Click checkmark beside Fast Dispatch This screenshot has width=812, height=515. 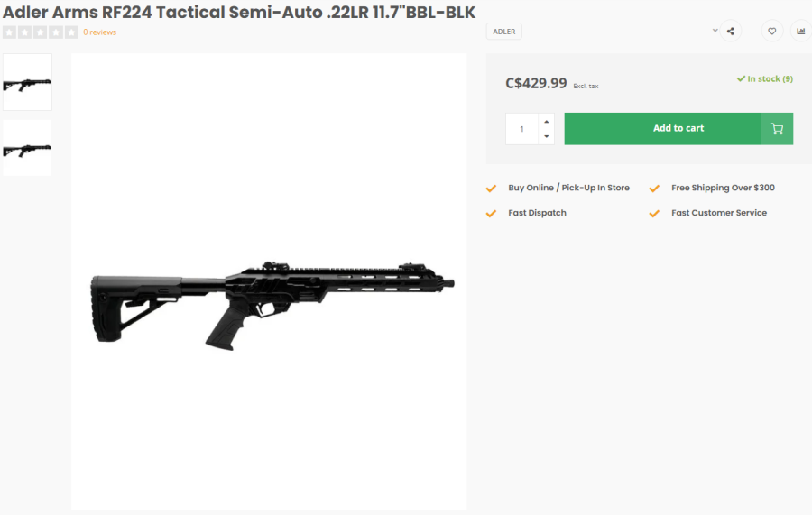(x=492, y=214)
